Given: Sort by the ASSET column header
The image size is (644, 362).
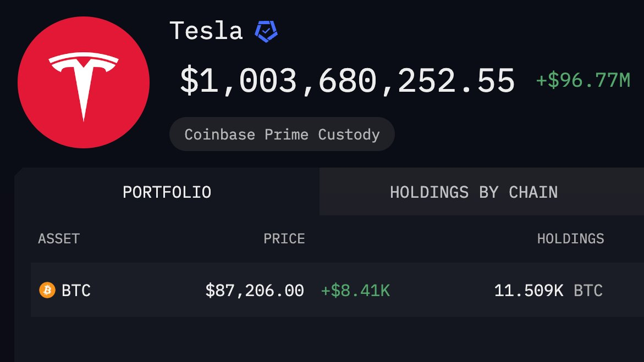Looking at the screenshot, I should pos(59,238).
